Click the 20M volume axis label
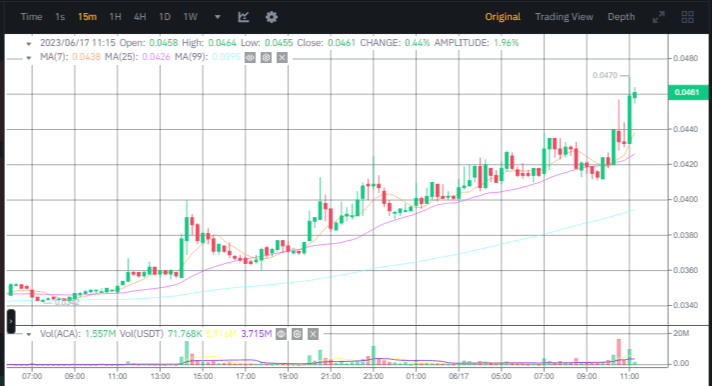712x386 pixels. click(x=681, y=333)
